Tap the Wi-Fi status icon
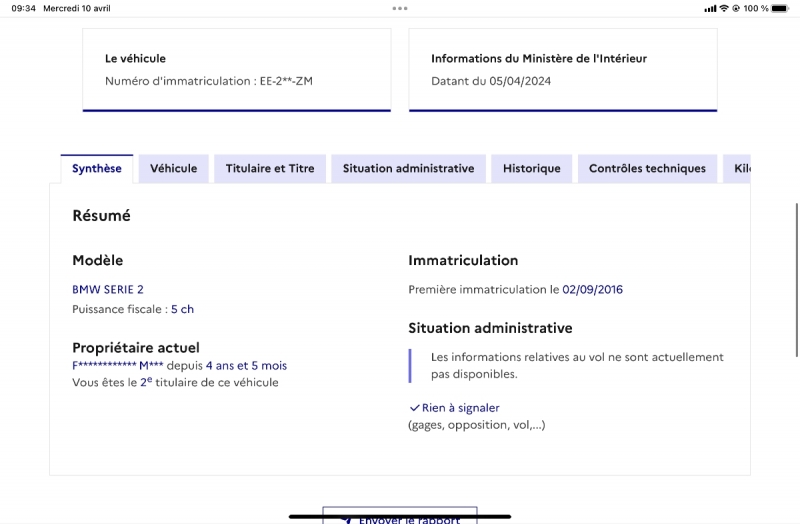This screenshot has height=524, width=800. [723, 8]
